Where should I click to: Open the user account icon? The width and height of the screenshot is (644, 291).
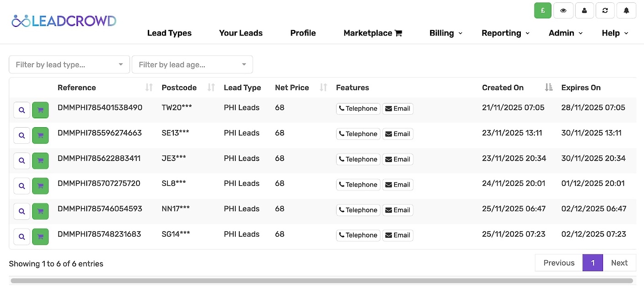[584, 10]
